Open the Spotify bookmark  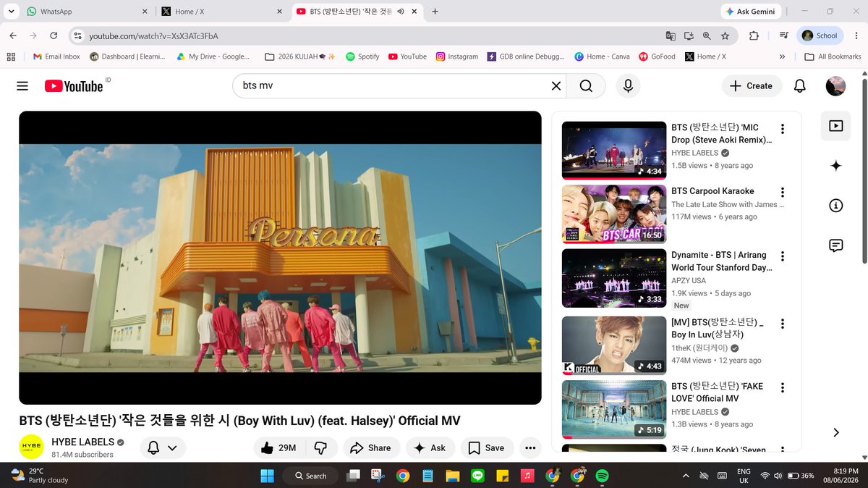point(362,56)
